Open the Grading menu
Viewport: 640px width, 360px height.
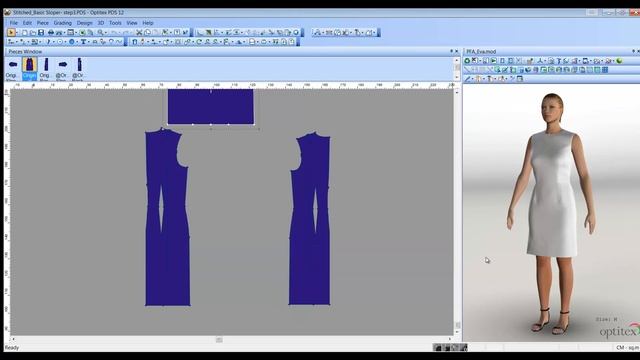pyautogui.click(x=62, y=23)
